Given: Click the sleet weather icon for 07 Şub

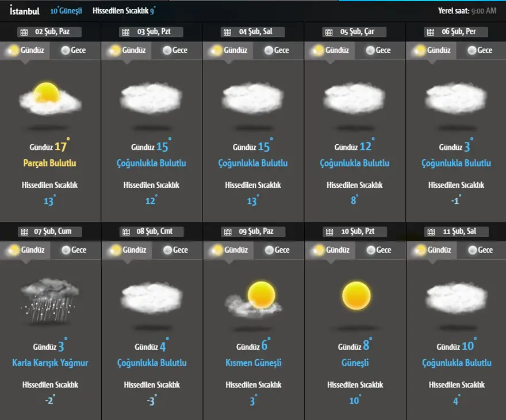Looking at the screenshot, I should (50, 298).
